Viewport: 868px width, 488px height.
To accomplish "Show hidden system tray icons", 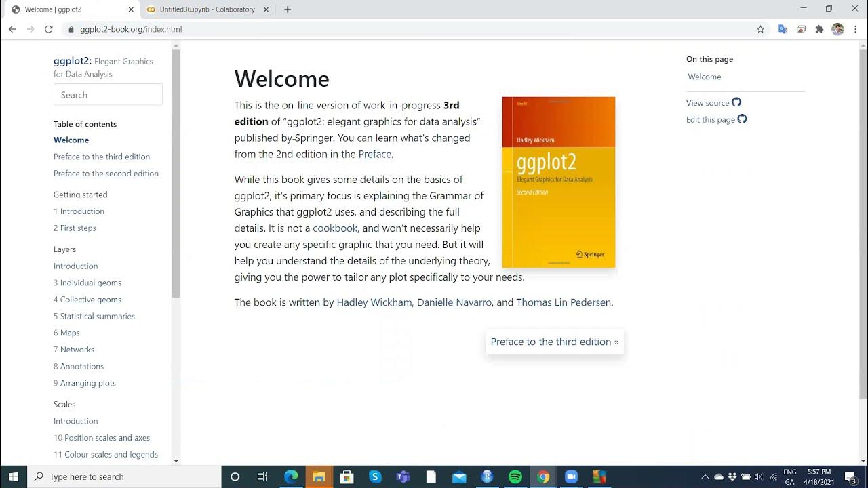I will pyautogui.click(x=705, y=476).
